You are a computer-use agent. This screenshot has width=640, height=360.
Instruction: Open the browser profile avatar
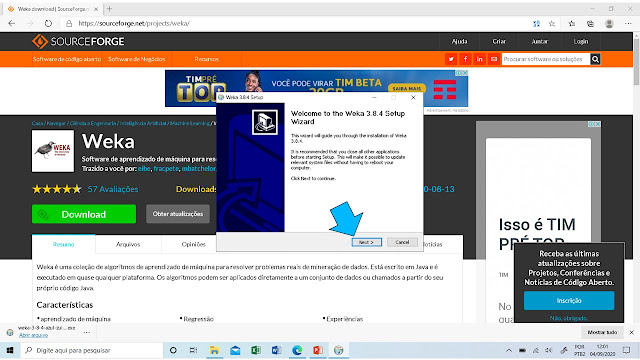pos(609,24)
